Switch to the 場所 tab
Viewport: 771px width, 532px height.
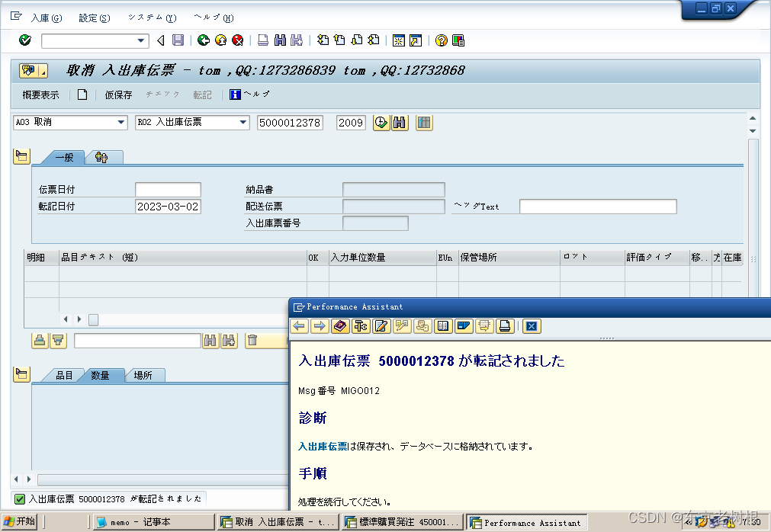point(143,375)
